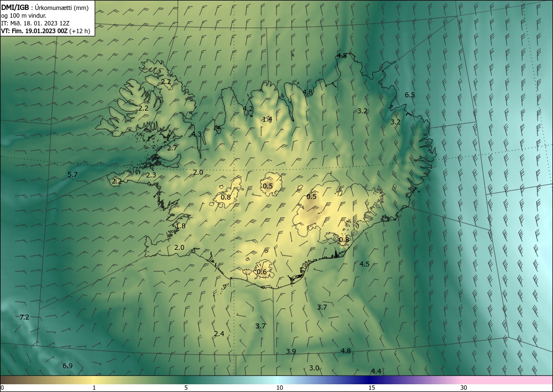Select the valid time 'VT: Fim. 19.01.2023 00Z'

34,31
